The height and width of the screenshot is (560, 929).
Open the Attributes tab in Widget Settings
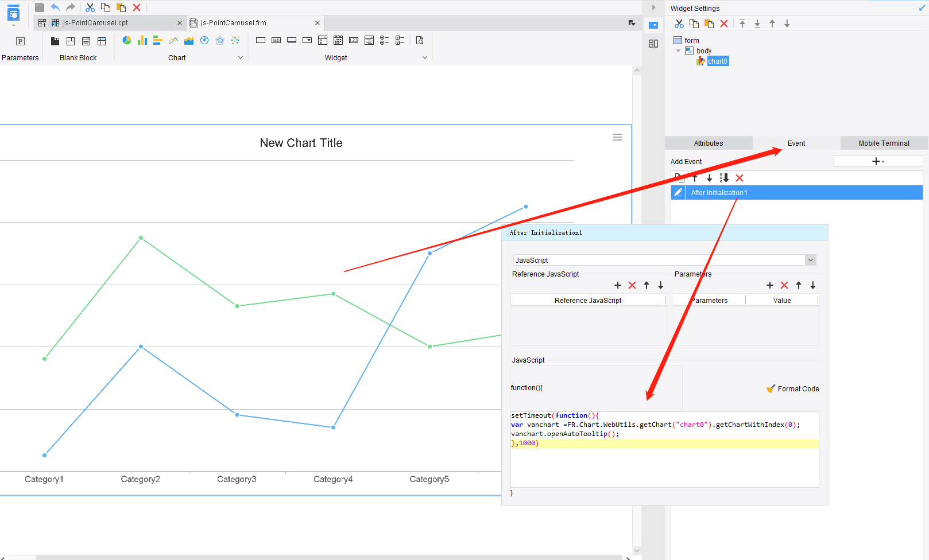[708, 143]
